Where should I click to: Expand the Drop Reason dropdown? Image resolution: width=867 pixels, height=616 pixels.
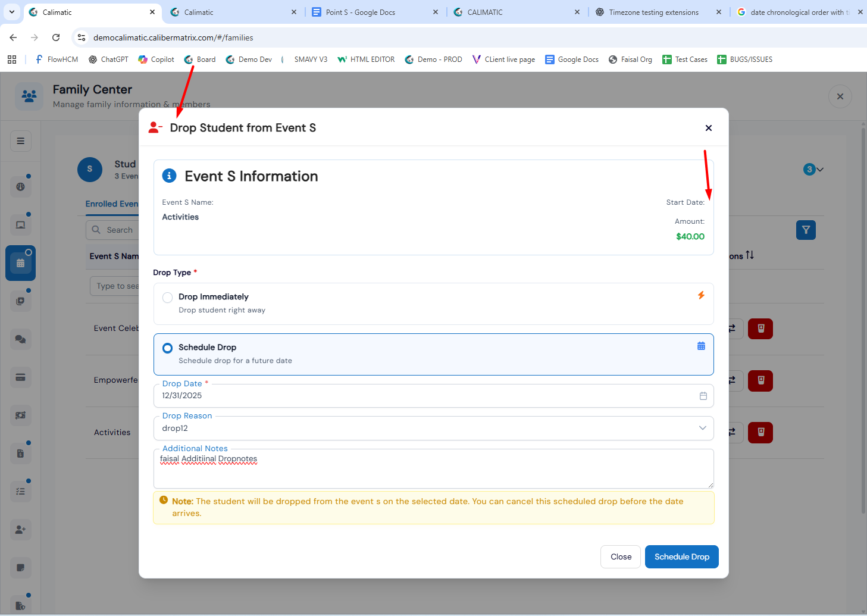[703, 428]
